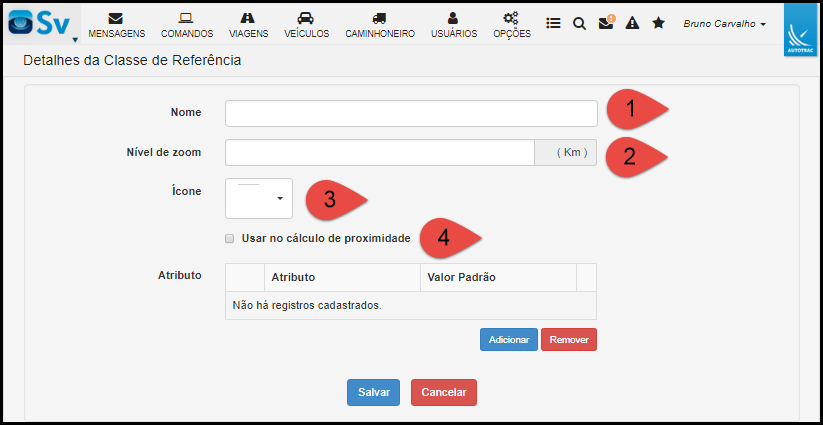The height and width of the screenshot is (425, 823).
Task: Expand the Ícone dropdown selector
Action: pyautogui.click(x=259, y=198)
